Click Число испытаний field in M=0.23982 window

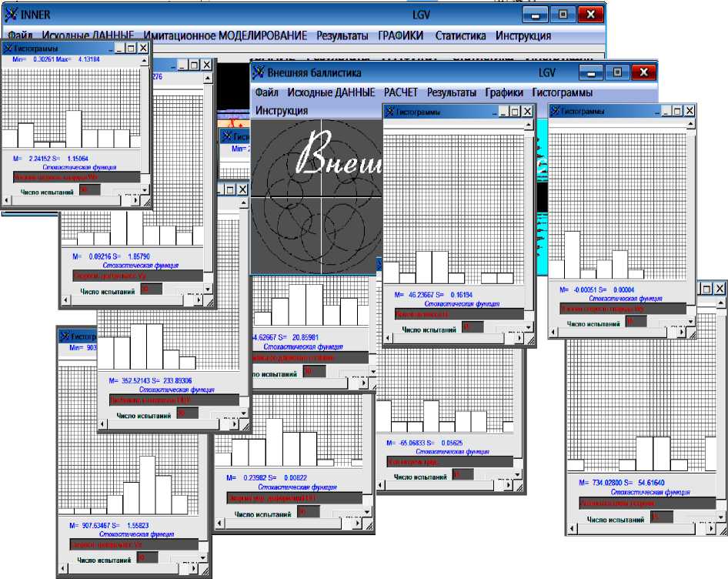309,511
